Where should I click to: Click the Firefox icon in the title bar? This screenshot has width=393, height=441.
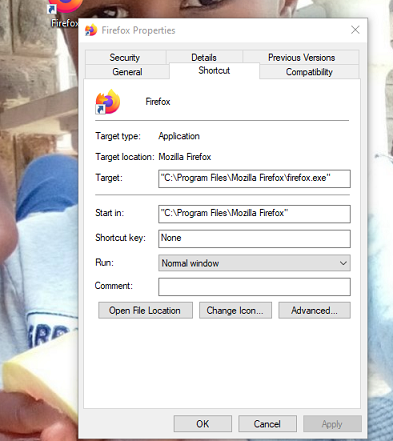pos(91,30)
